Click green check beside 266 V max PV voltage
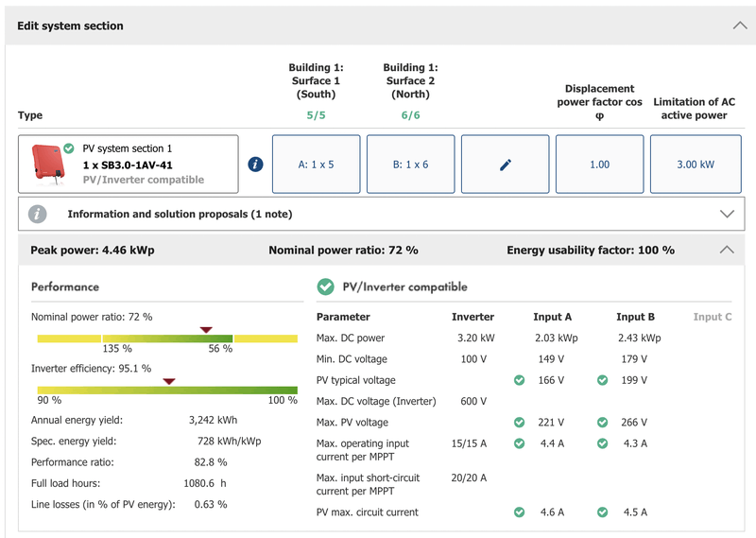 click(602, 423)
